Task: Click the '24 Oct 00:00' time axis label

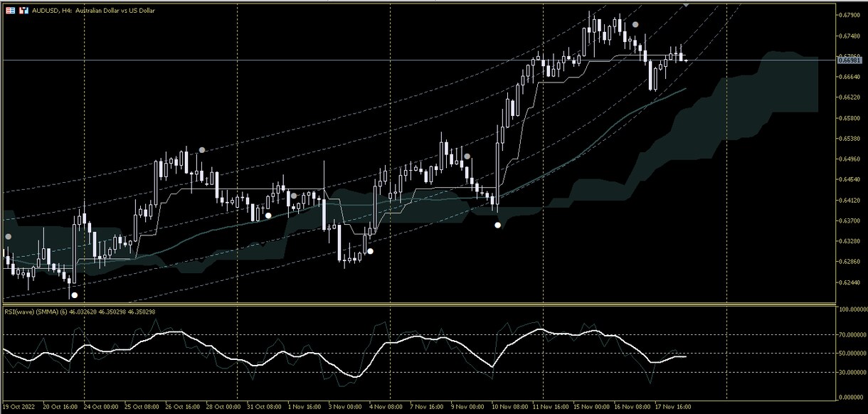Action: coord(100,408)
